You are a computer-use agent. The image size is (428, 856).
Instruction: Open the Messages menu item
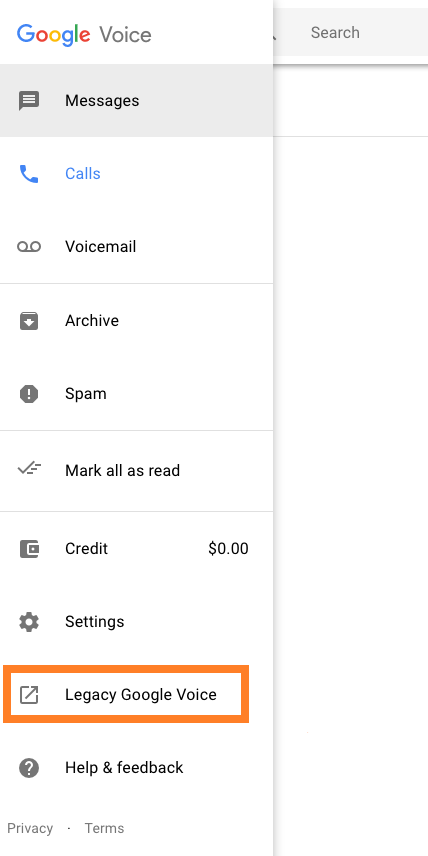click(x=136, y=100)
